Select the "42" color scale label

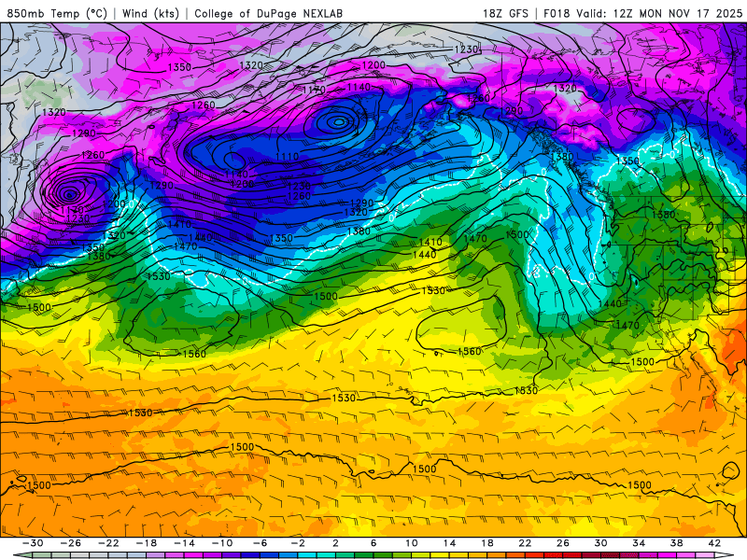714,543
